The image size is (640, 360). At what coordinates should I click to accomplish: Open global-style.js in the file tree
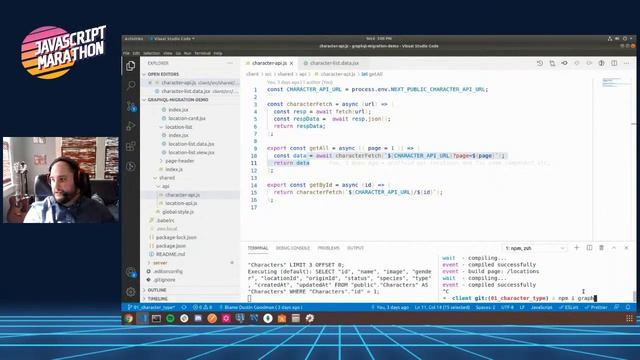pyautogui.click(x=178, y=212)
